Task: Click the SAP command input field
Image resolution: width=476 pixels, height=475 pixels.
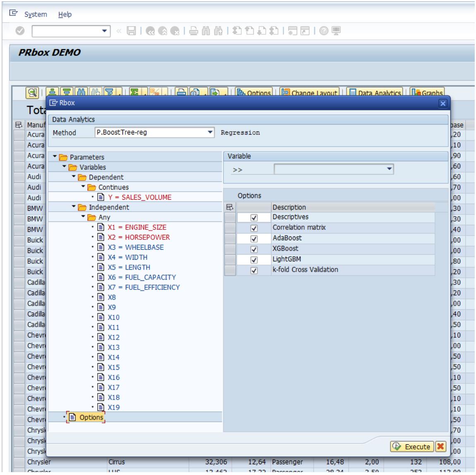Action: coord(66,31)
